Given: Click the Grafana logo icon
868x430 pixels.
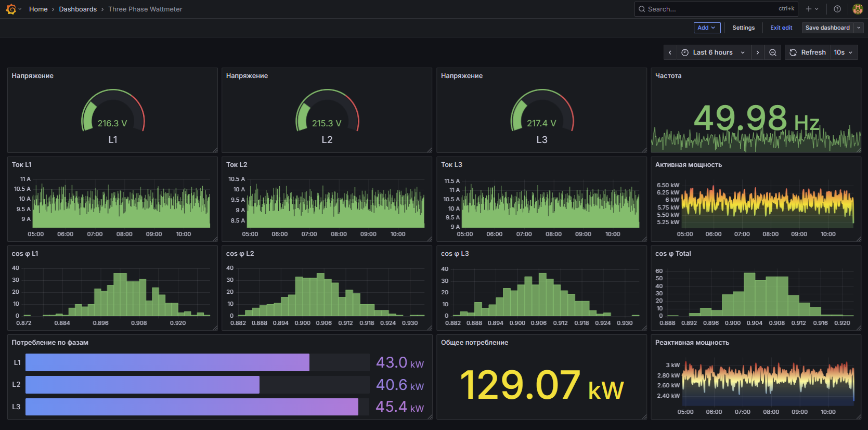Looking at the screenshot, I should click(11, 9).
